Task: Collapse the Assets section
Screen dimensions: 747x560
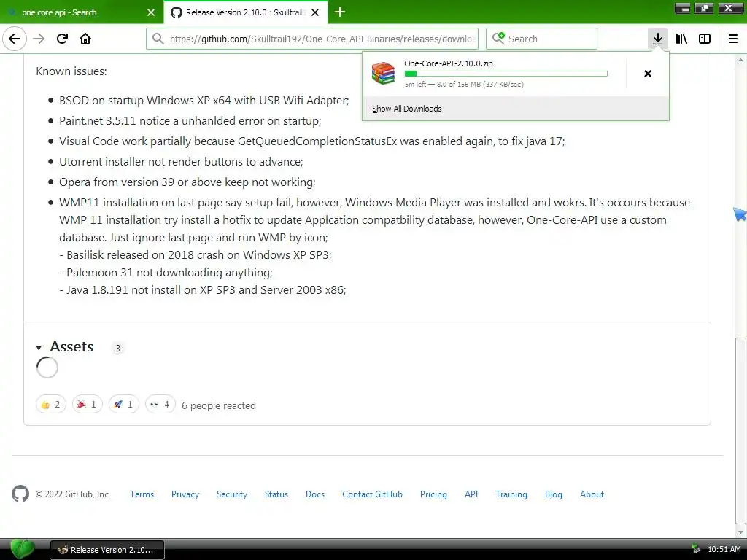Action: tap(39, 348)
